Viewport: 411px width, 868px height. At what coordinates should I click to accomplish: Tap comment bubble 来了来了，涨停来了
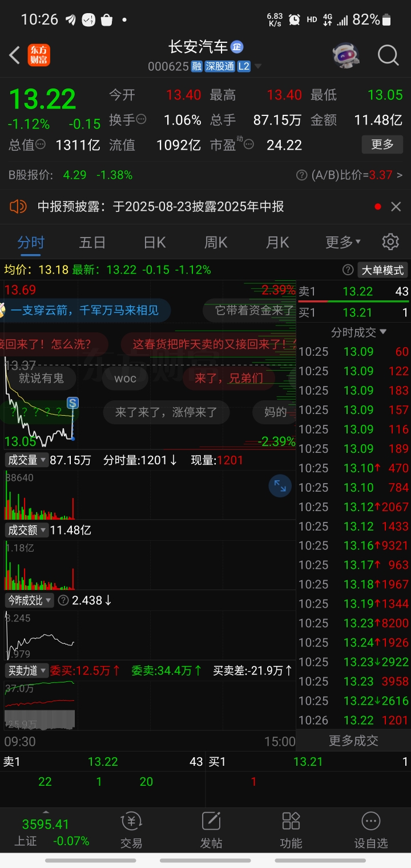[x=166, y=412]
